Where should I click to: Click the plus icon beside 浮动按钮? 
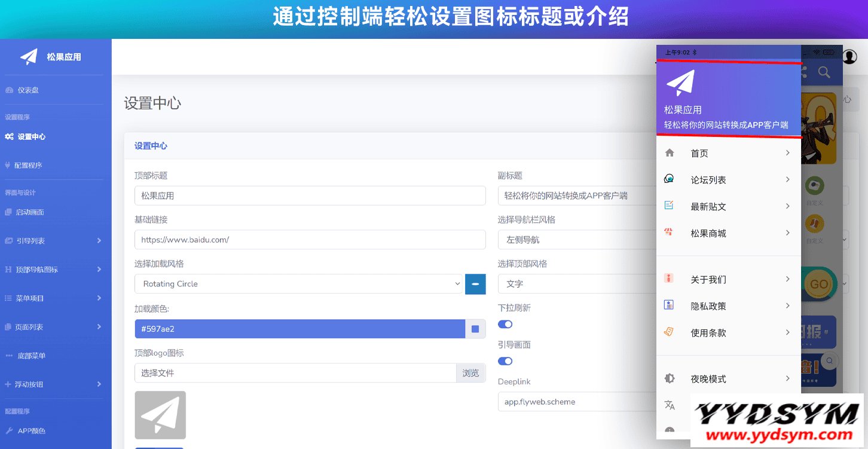coord(8,384)
